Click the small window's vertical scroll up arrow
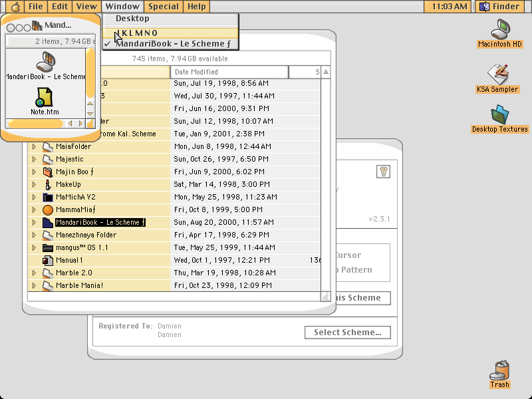Screen dimensions: 532x399 [90, 104]
